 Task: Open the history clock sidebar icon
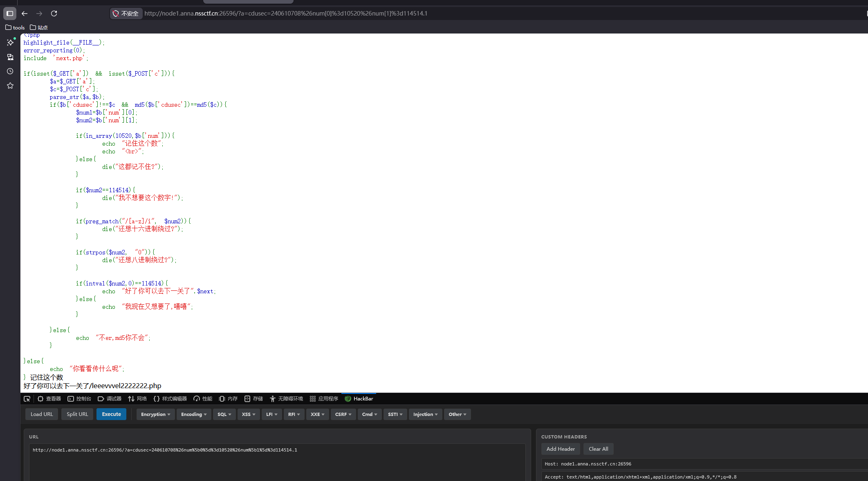10,71
